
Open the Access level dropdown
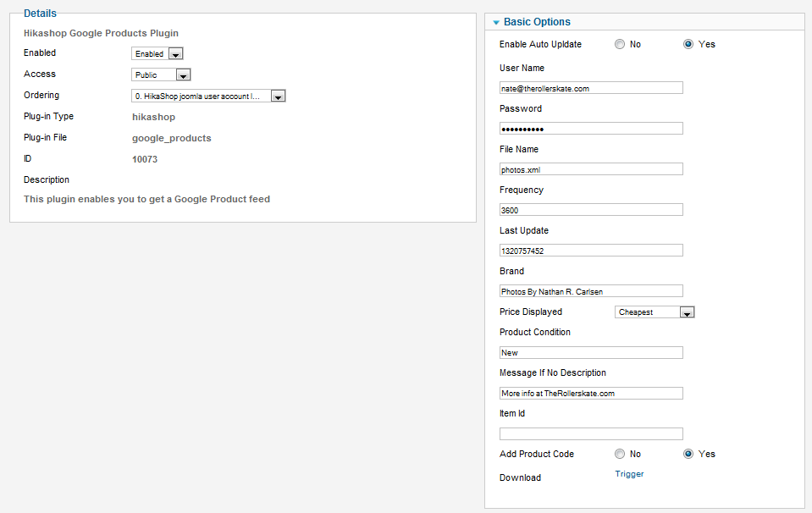pos(161,75)
